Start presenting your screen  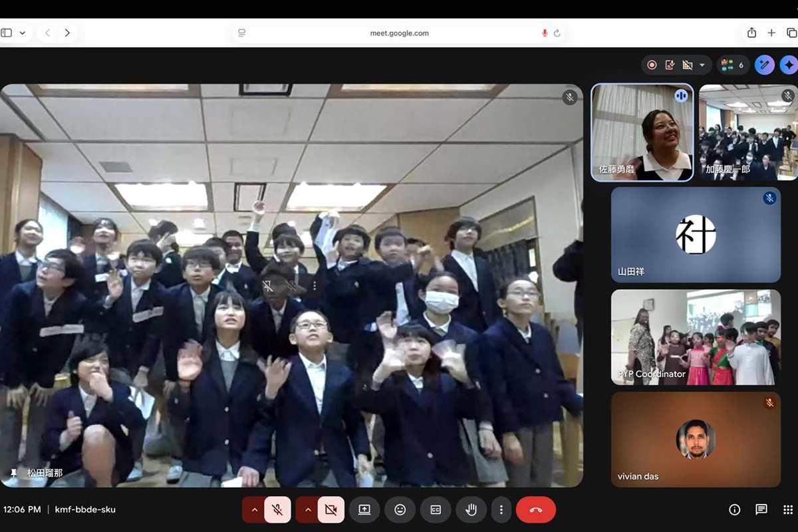point(364,509)
